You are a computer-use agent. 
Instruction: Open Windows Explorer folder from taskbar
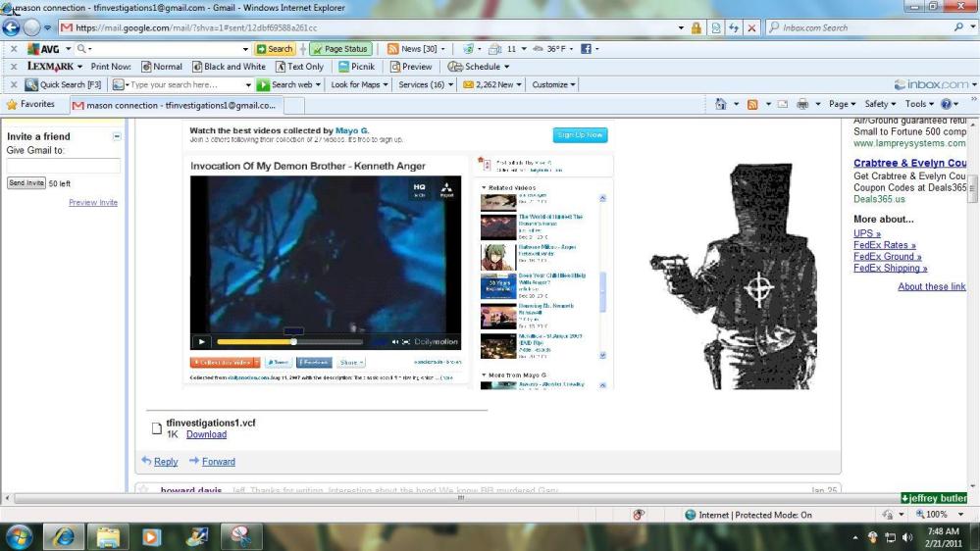(108, 536)
